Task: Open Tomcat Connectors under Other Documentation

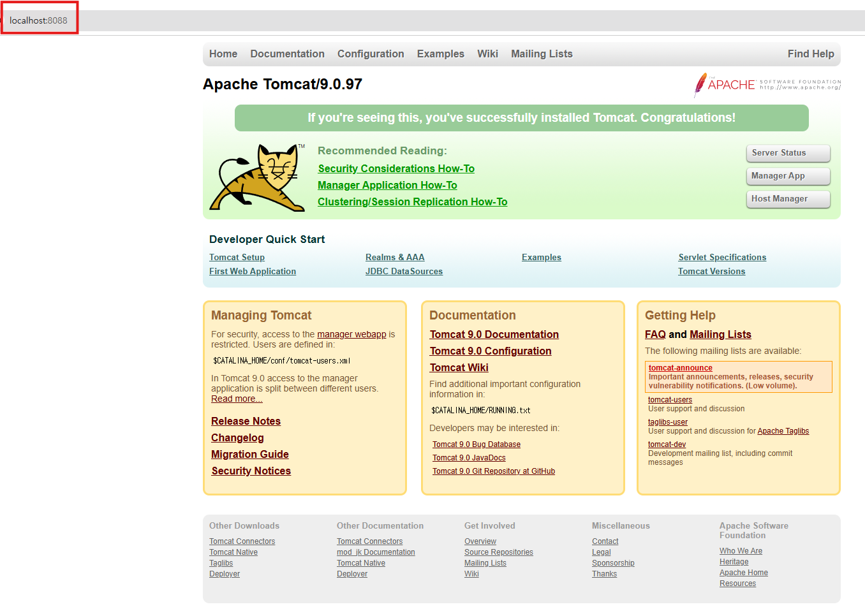Action: point(370,541)
